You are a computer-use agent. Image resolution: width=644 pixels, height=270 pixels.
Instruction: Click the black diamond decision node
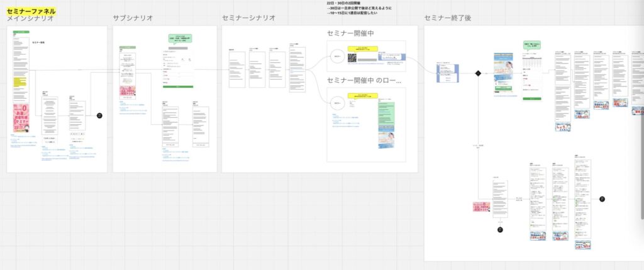(479, 73)
